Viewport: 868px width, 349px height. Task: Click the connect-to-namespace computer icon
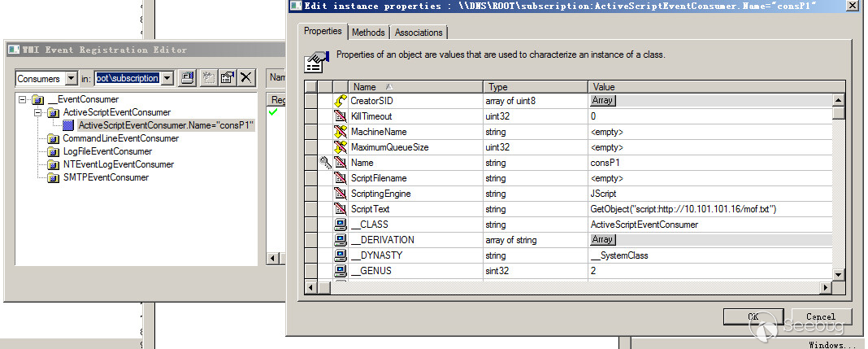(x=187, y=77)
